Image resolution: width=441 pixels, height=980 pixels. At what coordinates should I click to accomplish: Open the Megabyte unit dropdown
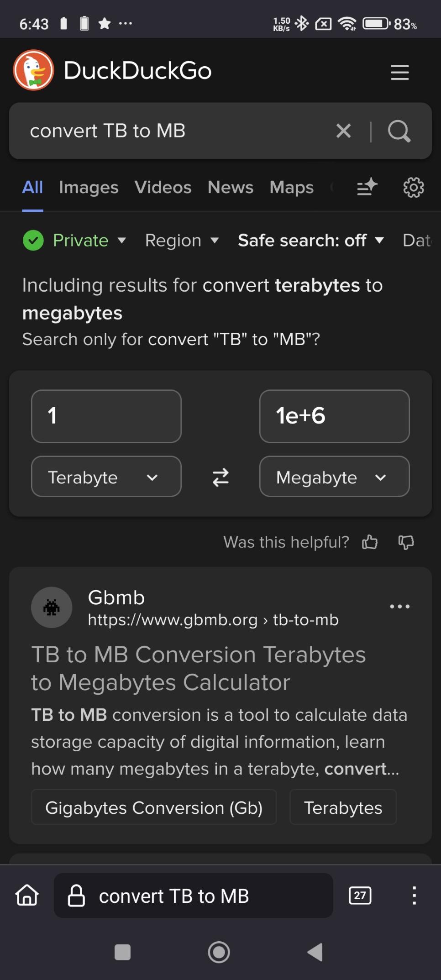pyautogui.click(x=334, y=477)
